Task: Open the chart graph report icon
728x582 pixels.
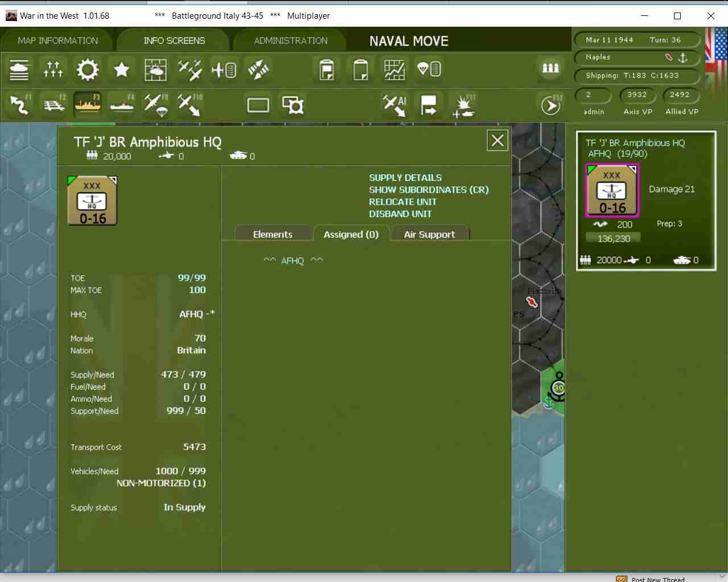Action: point(394,70)
